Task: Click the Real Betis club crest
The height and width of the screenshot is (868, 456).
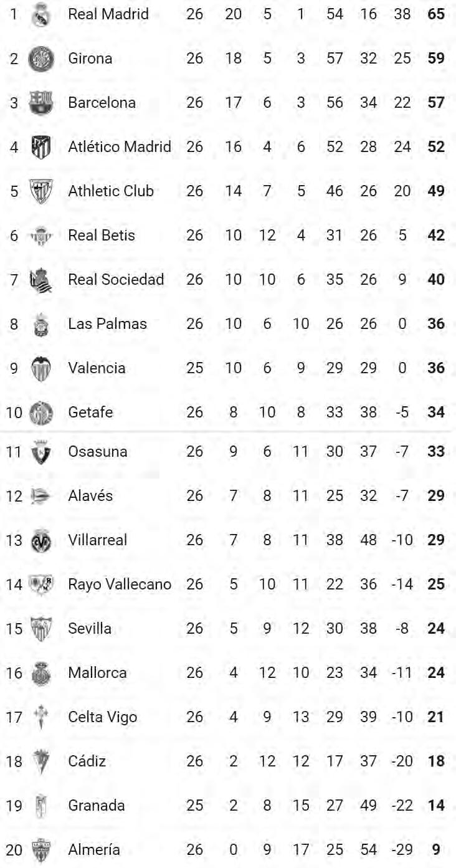Action: 41,236
